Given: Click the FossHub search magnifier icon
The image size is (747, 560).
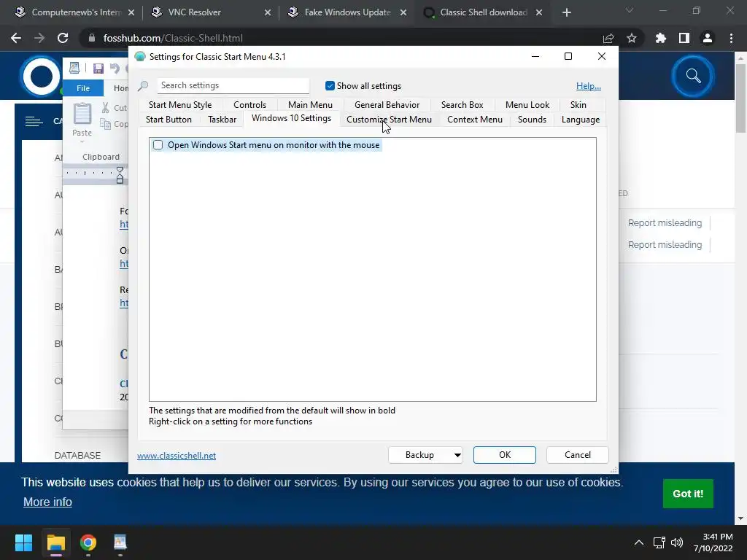Looking at the screenshot, I should coord(693,76).
